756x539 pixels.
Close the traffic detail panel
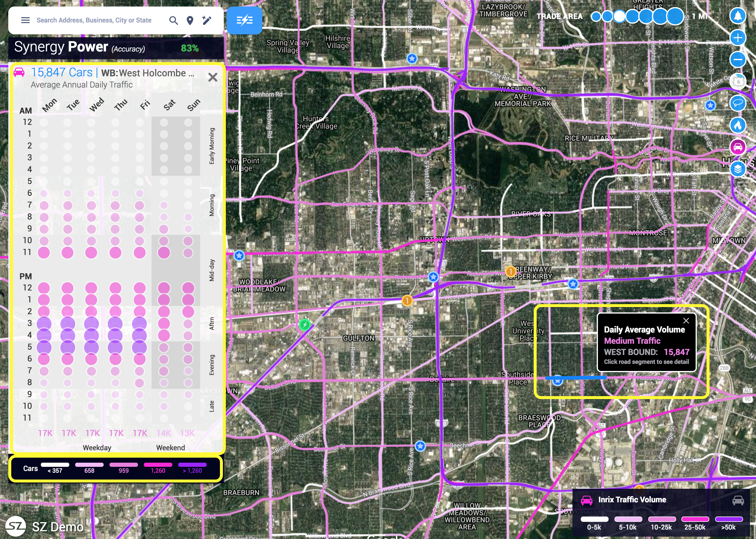(213, 77)
